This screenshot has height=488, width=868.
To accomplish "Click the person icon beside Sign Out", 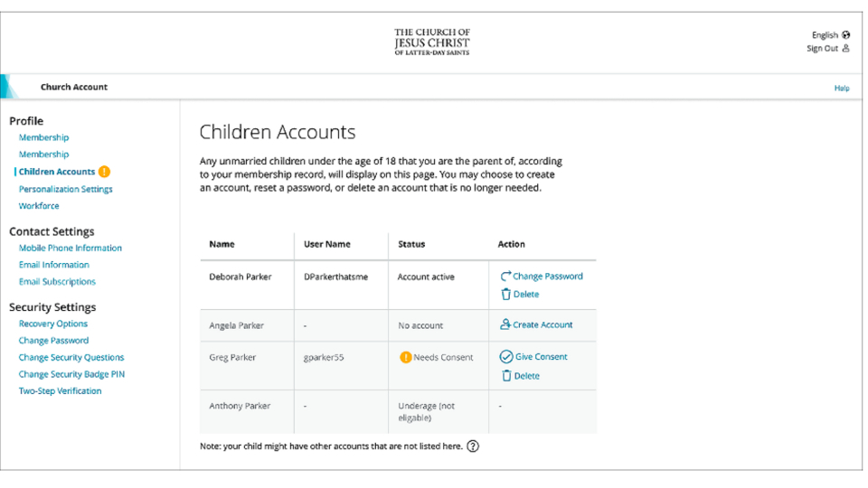I will point(846,49).
